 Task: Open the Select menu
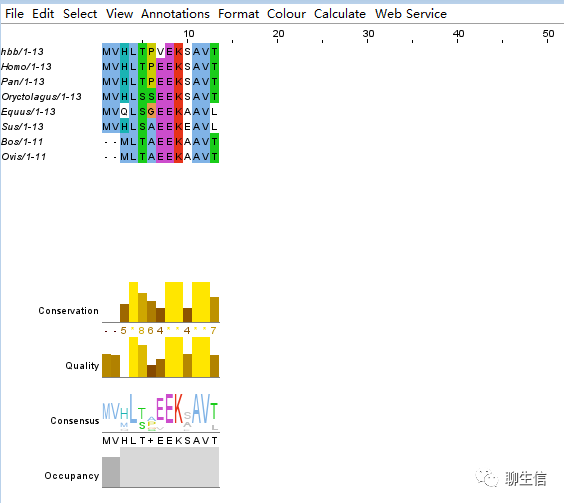(80, 14)
